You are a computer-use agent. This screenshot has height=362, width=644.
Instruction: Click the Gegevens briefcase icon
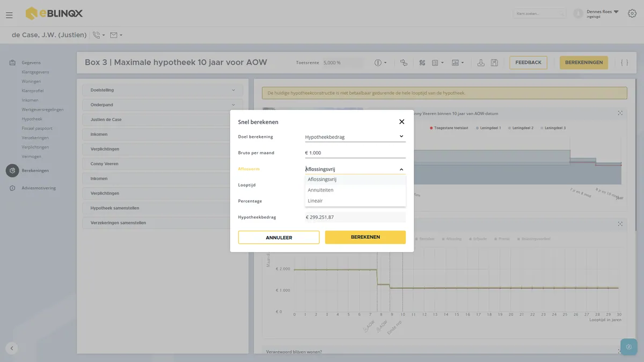(x=12, y=63)
